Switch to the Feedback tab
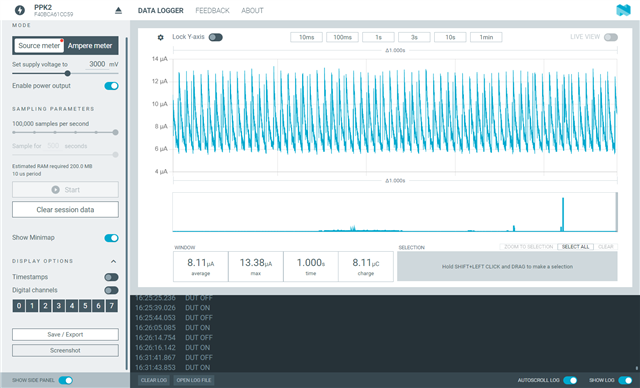Screen dimensions: 640x388 [212, 11]
